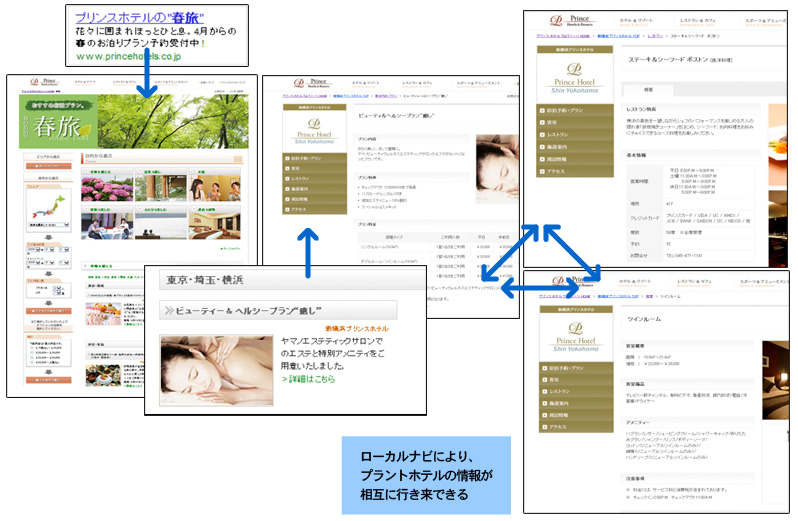The width and height of the screenshot is (798, 521).
Task: Open 施設案内 in Twin Room page sidebar
Action: [x=576, y=403]
